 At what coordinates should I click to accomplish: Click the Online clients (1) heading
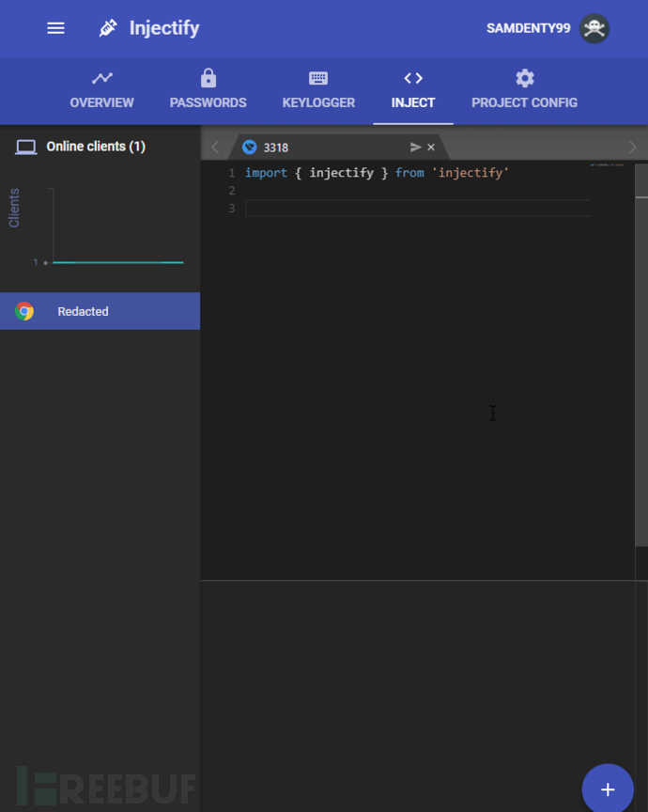[x=96, y=147]
